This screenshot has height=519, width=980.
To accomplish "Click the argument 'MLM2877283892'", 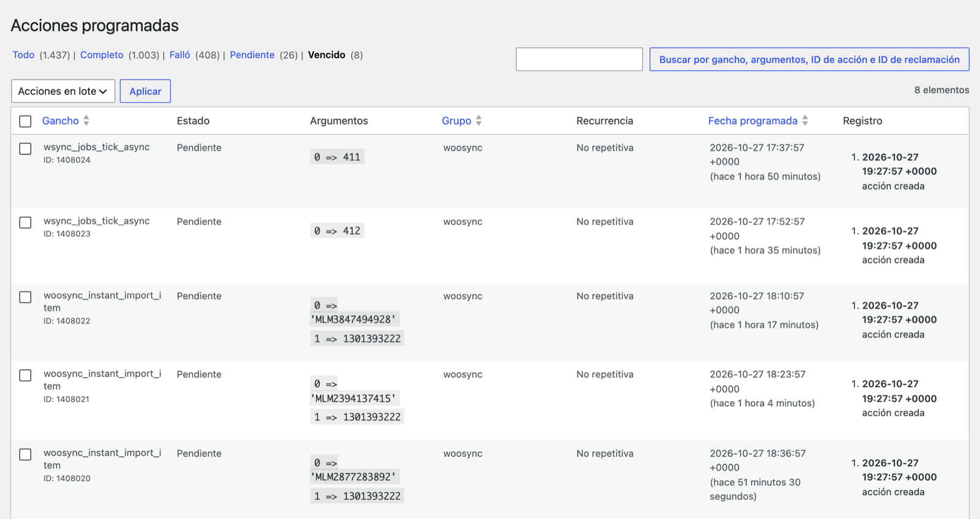I will pyautogui.click(x=355, y=477).
